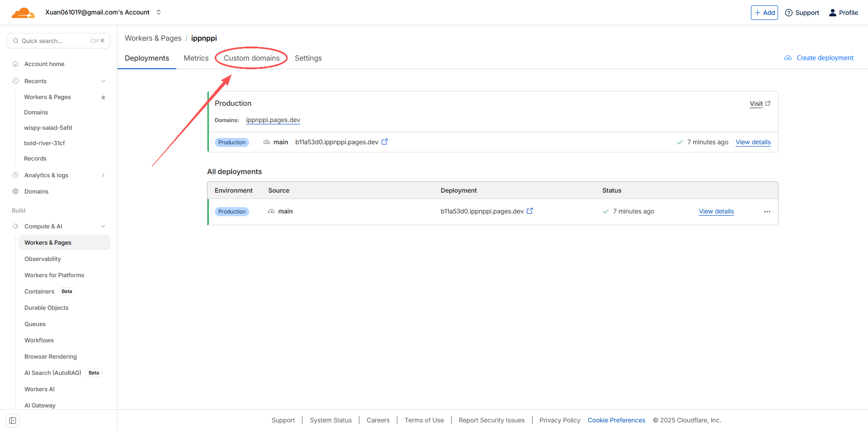Image resolution: width=868 pixels, height=431 pixels.
Task: Open Cookie Preferences
Action: tap(616, 420)
